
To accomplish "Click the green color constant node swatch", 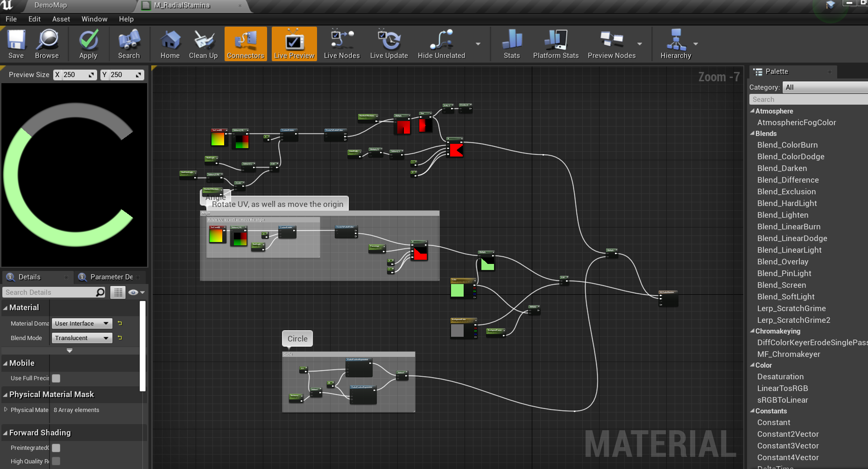I will click(x=457, y=290).
